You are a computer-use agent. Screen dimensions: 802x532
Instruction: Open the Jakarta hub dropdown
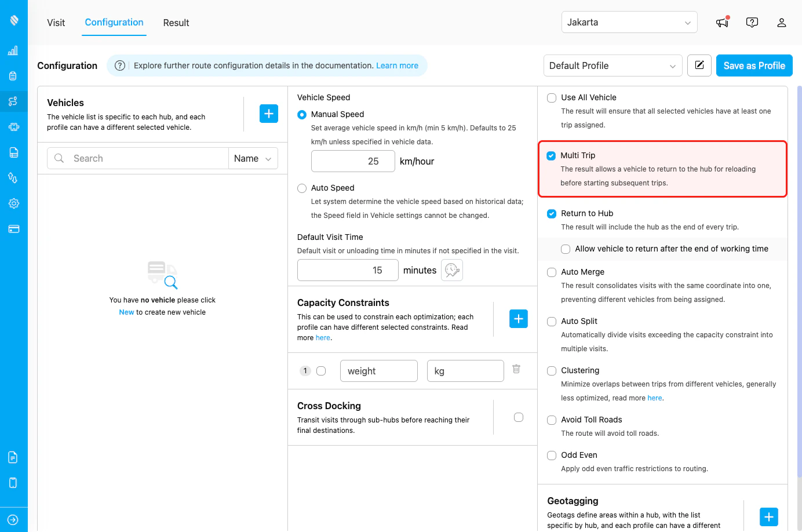click(x=629, y=22)
